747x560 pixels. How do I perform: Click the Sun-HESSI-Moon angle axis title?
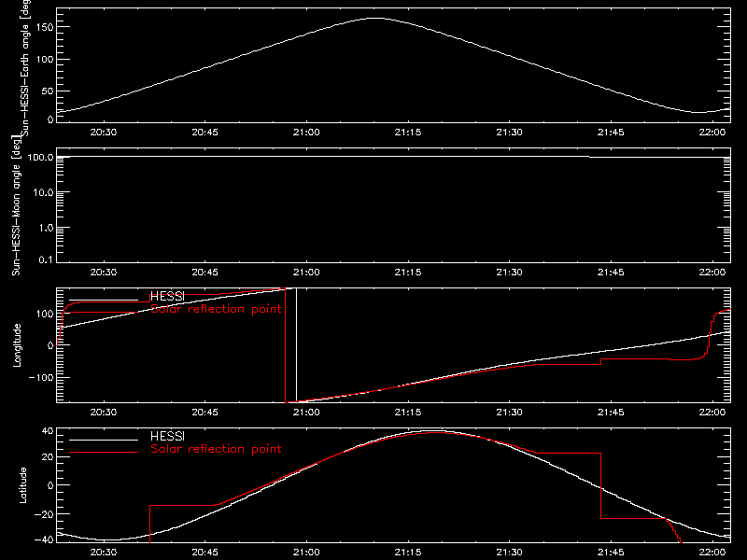[16, 205]
